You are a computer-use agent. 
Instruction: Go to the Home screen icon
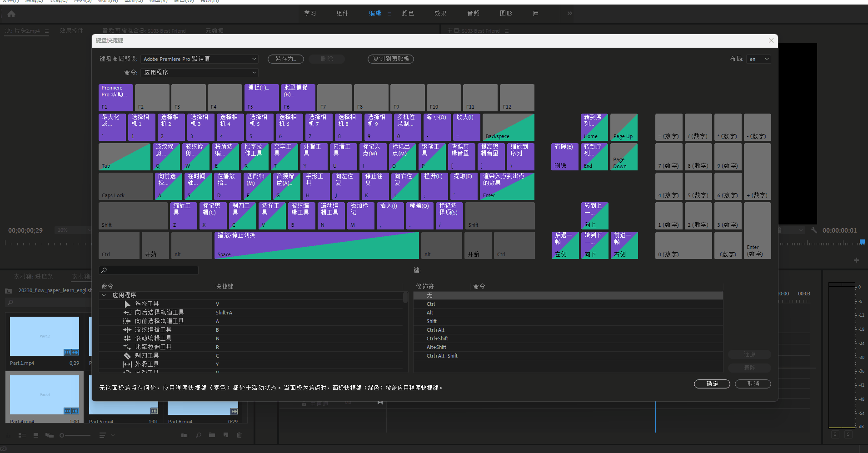[x=11, y=14]
